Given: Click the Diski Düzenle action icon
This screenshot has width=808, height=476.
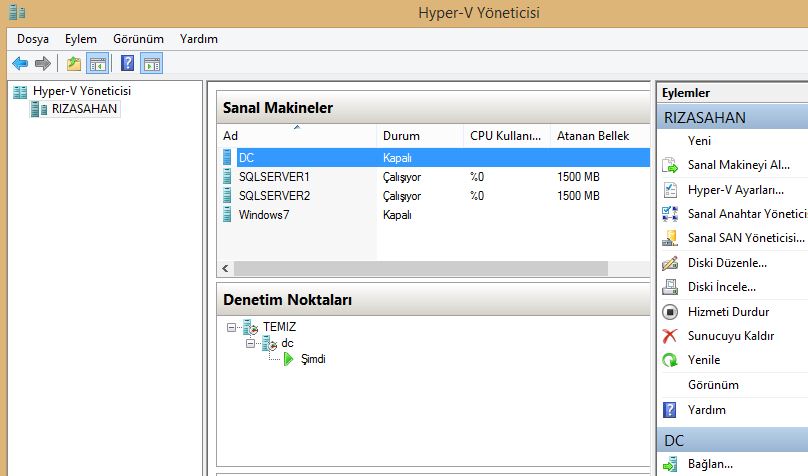Looking at the screenshot, I should point(670,263).
